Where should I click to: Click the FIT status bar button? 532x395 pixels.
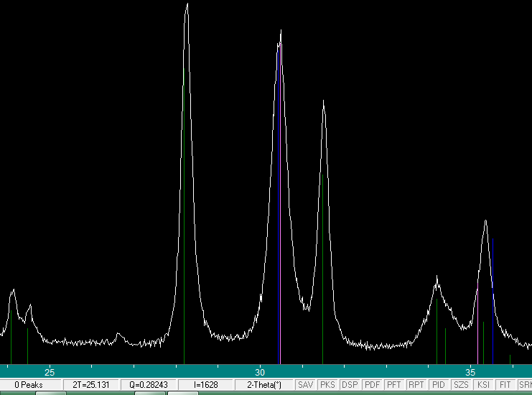click(505, 385)
